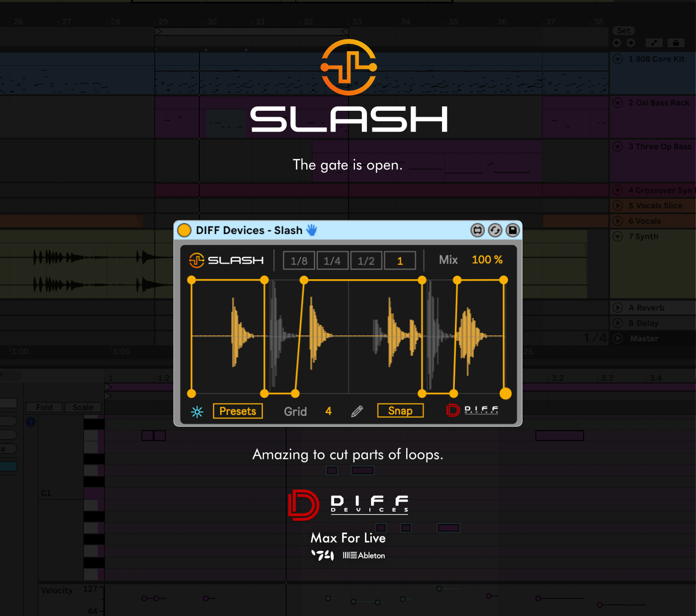Viewport: 696px width, 616px height.
Task: Select the 3 Three Op Bass track name
Action: coord(660,147)
